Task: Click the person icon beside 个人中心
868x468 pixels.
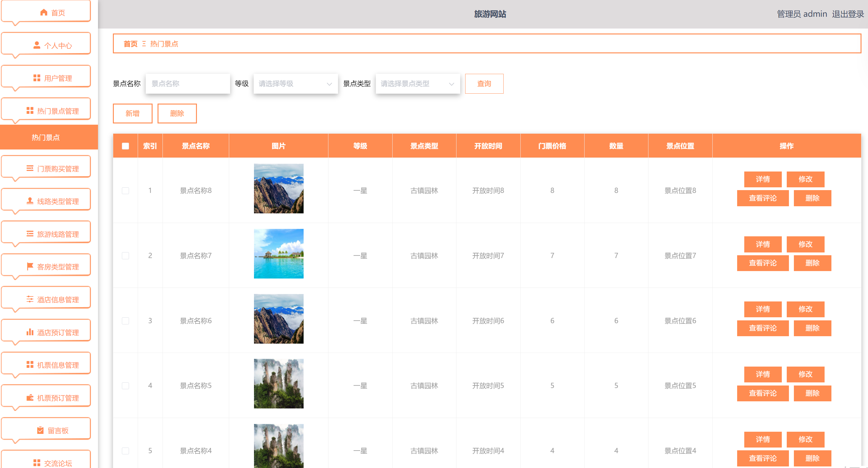Action: 37,45
